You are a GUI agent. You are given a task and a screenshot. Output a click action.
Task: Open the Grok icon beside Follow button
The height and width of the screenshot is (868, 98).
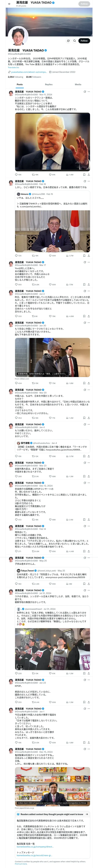(68, 41)
